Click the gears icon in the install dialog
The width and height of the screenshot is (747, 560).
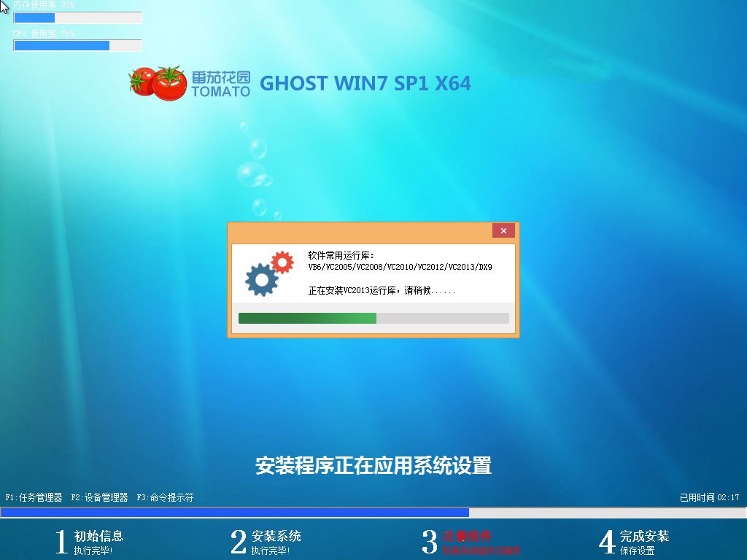pos(270,273)
